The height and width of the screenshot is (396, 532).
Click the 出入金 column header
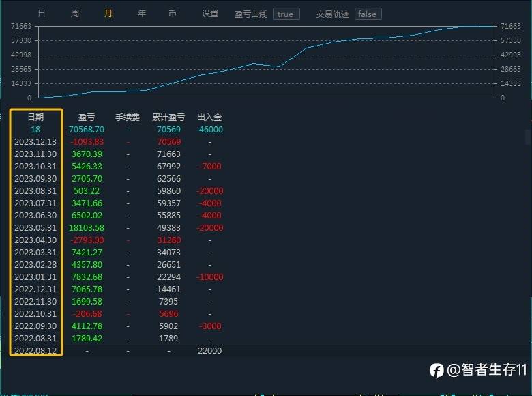[x=209, y=117]
